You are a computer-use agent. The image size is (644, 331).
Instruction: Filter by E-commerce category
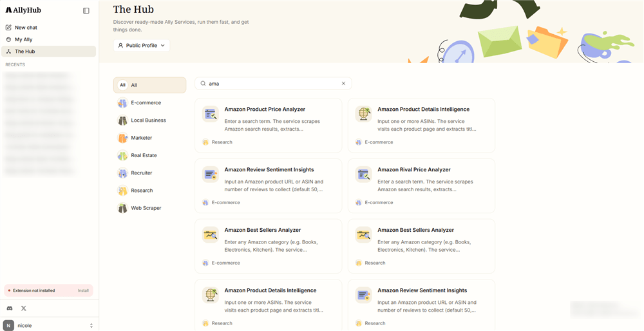coord(149,102)
